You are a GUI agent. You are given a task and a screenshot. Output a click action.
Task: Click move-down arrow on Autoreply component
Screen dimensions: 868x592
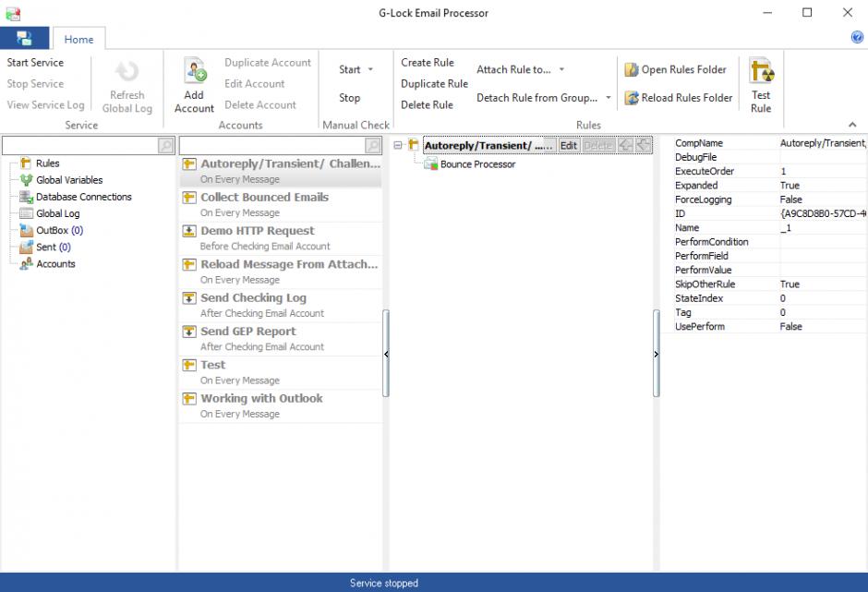point(644,146)
